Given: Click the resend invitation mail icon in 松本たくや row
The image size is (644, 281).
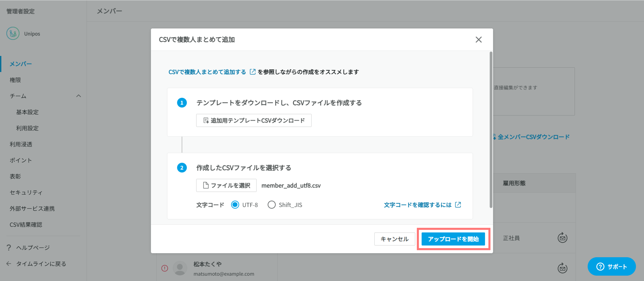Looking at the screenshot, I should pyautogui.click(x=562, y=268).
